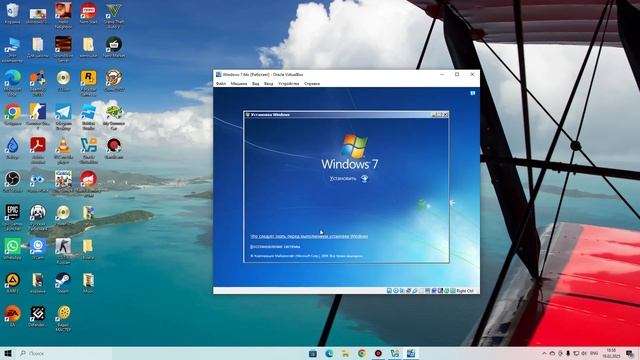Screen dimensions: 640x360
Task: Open the AIMP player desktop shortcut
Action: pos(12,283)
